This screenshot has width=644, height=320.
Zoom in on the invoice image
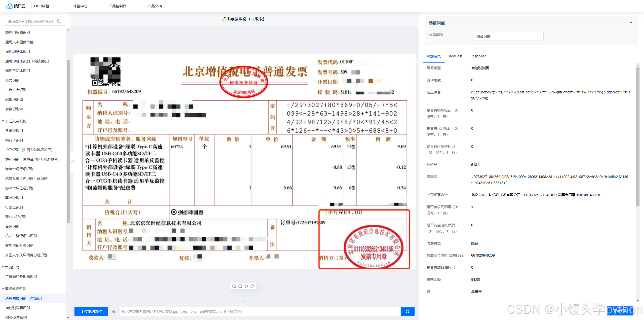point(234,286)
